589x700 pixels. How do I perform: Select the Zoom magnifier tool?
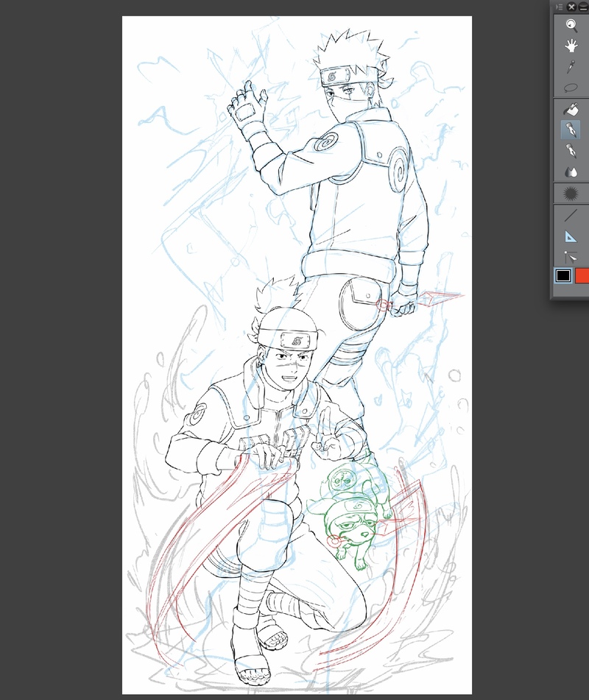point(571,26)
